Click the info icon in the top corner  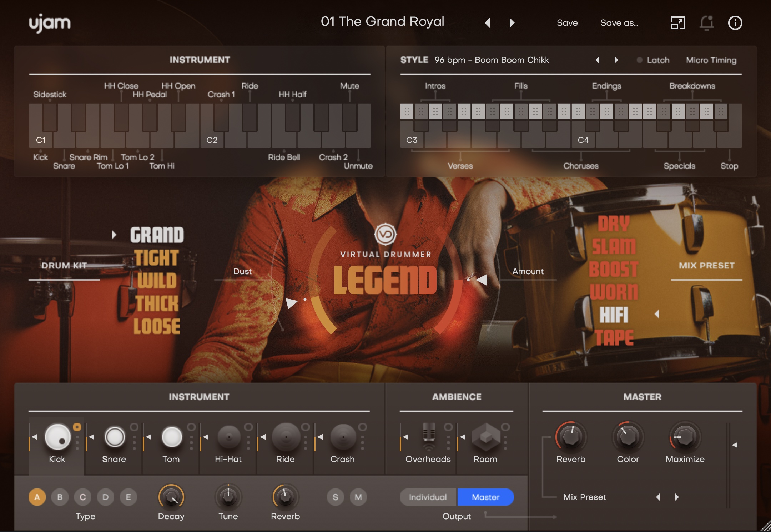pos(735,23)
